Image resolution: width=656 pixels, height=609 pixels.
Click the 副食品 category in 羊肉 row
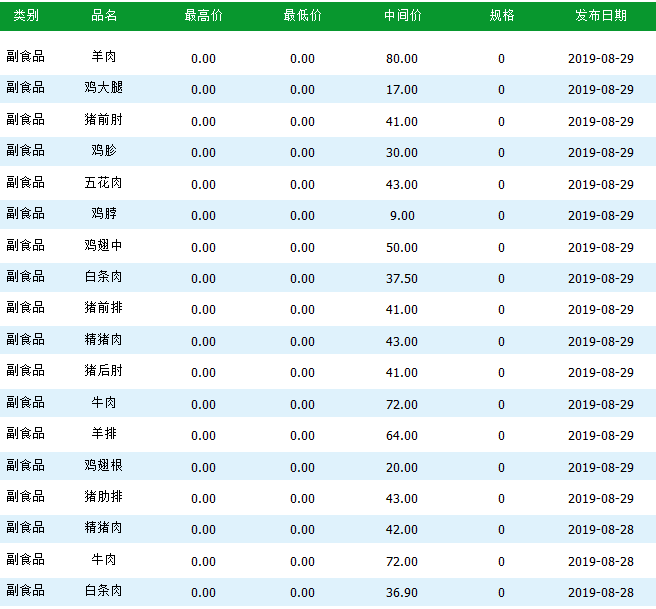[26, 56]
